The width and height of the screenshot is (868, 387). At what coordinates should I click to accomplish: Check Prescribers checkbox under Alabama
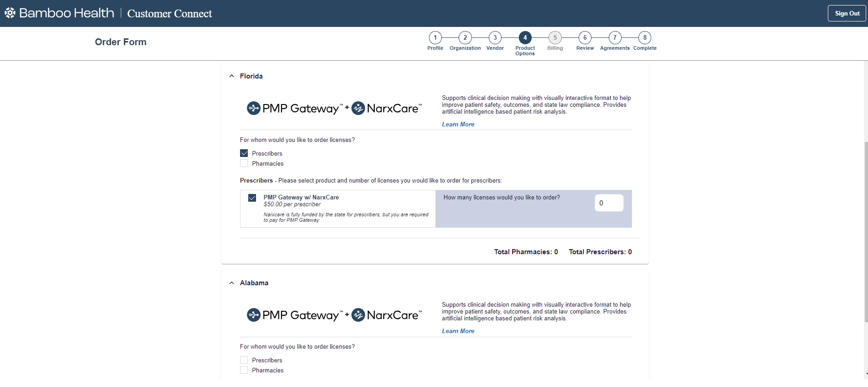[x=244, y=360]
